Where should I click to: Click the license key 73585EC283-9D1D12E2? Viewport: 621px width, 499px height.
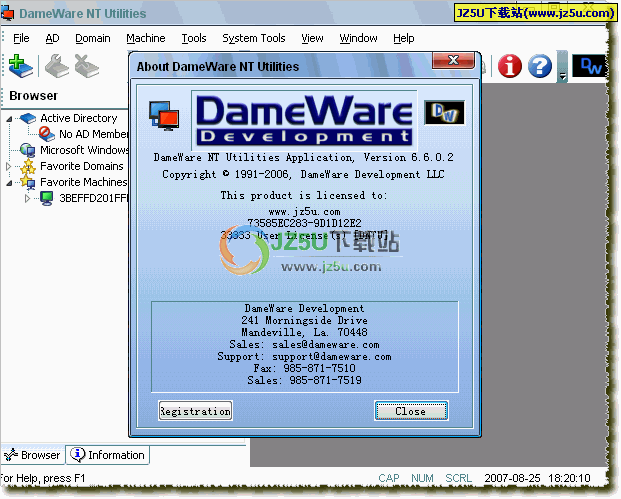point(304,223)
